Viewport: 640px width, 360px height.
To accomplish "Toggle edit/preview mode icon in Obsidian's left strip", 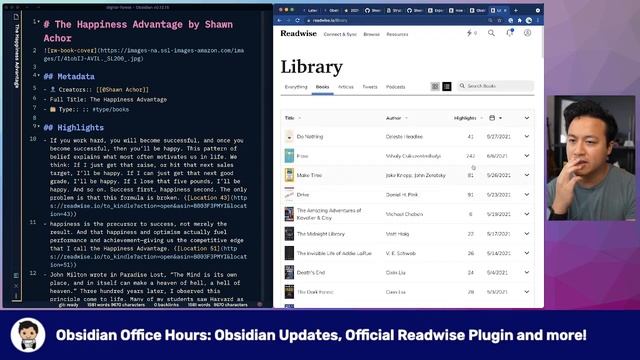I will pos(16,276).
